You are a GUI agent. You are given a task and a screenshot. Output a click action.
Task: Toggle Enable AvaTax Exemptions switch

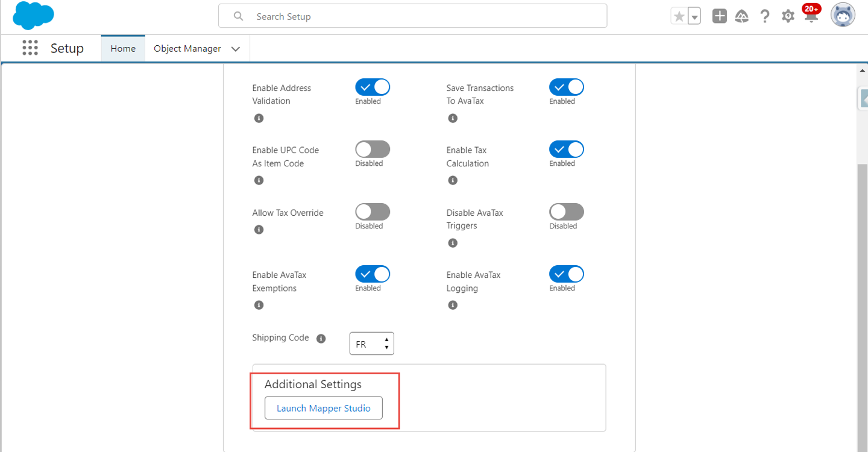(x=373, y=274)
